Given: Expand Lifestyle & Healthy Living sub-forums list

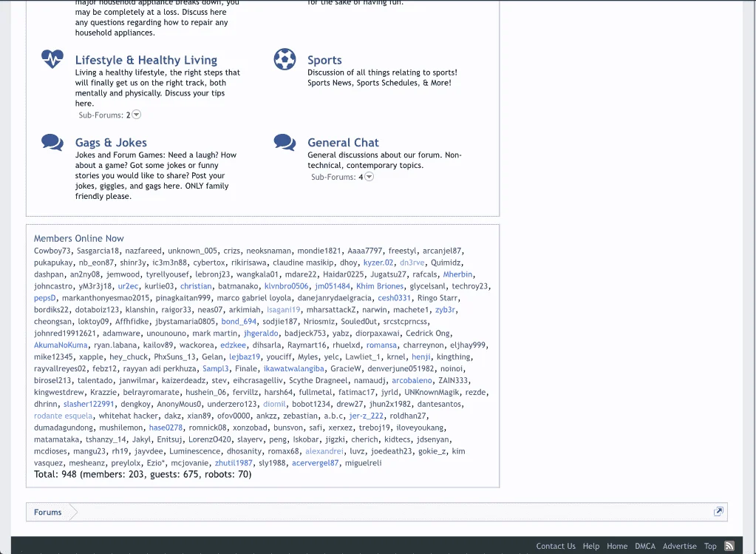Looking at the screenshot, I should coord(137,115).
